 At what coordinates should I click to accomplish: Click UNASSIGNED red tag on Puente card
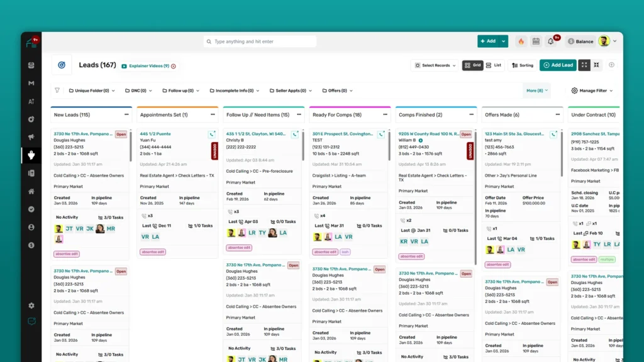click(x=214, y=151)
